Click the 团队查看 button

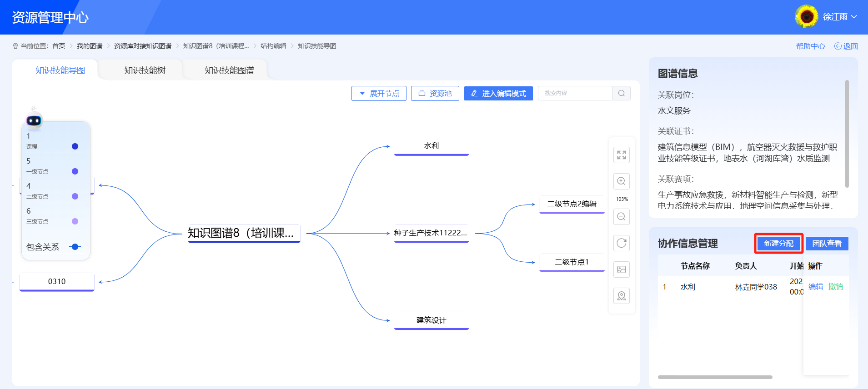827,244
